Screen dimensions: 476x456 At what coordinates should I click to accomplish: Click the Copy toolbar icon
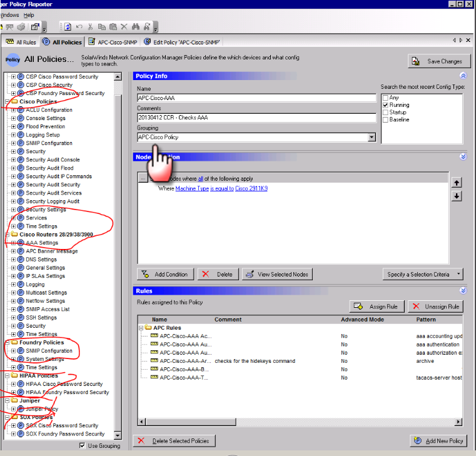pos(102,27)
